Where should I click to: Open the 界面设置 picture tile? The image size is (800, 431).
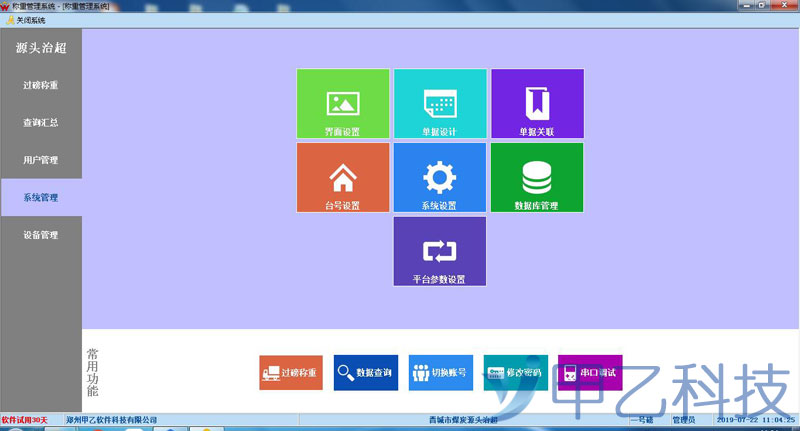(x=342, y=104)
